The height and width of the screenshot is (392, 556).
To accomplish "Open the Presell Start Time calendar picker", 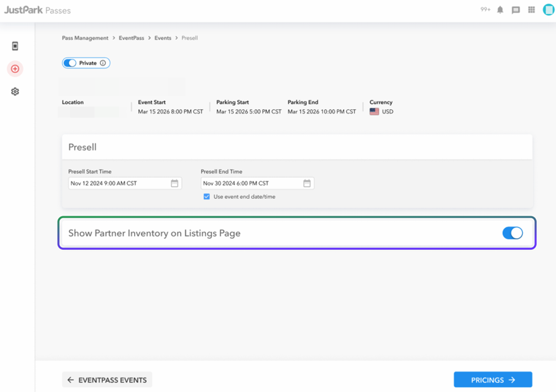I will 175,183.
